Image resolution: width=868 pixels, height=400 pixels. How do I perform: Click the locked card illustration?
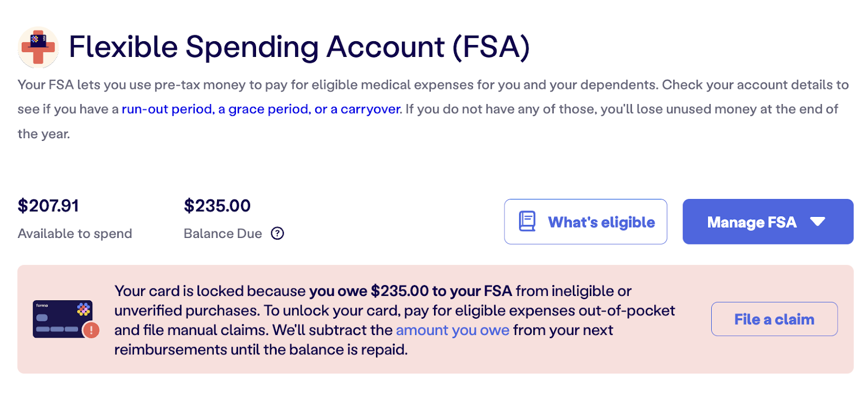pos(62,319)
